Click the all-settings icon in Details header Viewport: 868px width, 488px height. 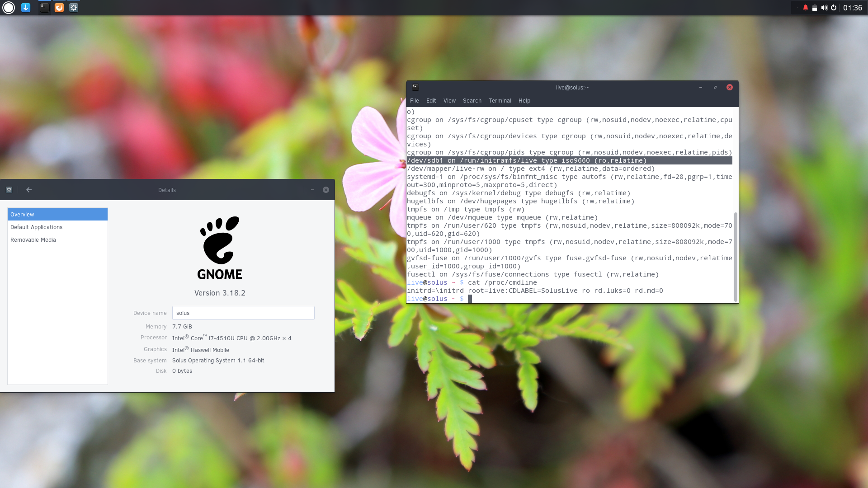point(9,190)
